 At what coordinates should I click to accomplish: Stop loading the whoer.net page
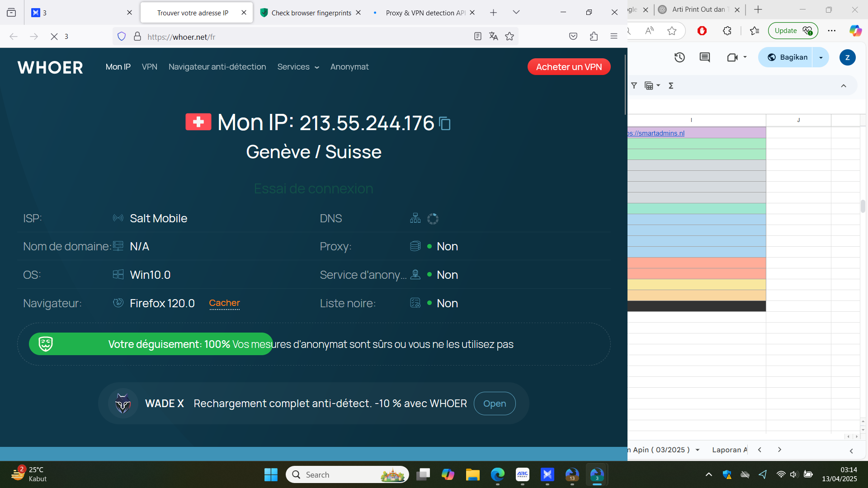[54, 37]
